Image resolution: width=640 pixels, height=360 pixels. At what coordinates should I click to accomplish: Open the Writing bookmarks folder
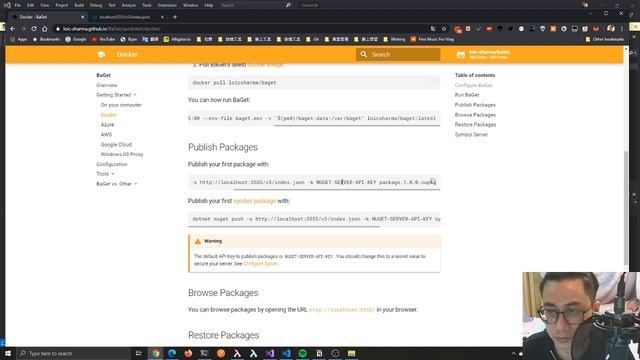[394, 39]
